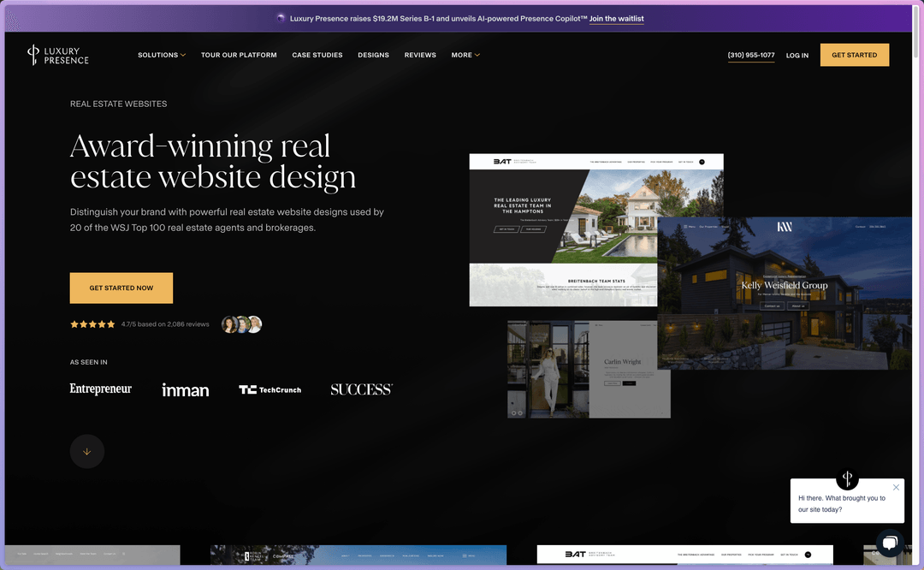Click the 'AS SEEN IN' label

(88, 362)
